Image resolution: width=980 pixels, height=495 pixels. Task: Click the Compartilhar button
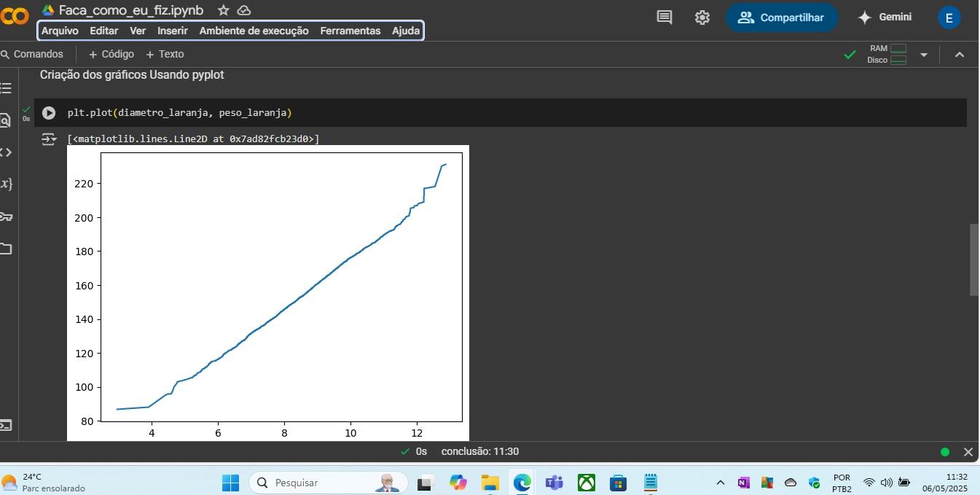(782, 17)
